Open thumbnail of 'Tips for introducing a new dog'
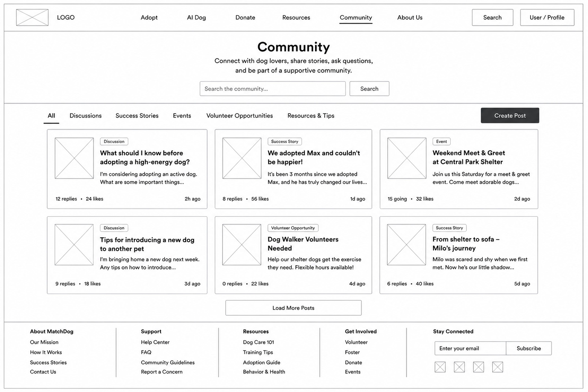Viewport: 588px width, 392px height. (x=74, y=245)
